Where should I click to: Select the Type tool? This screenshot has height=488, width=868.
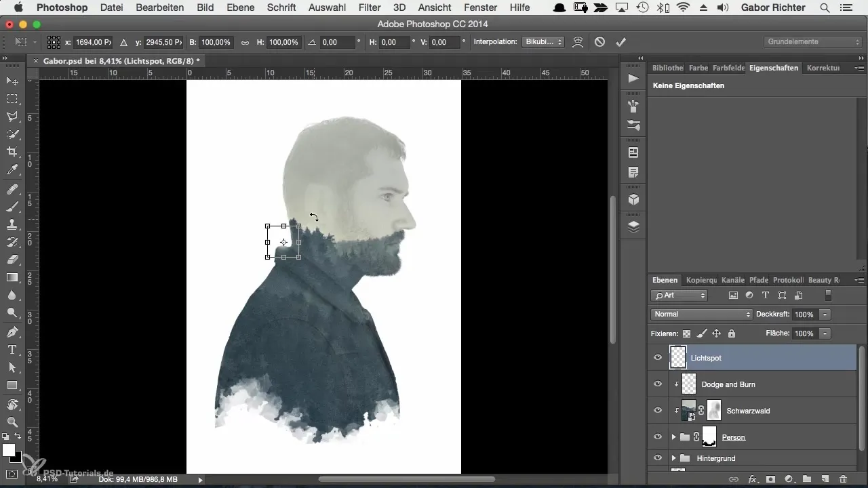[12, 350]
